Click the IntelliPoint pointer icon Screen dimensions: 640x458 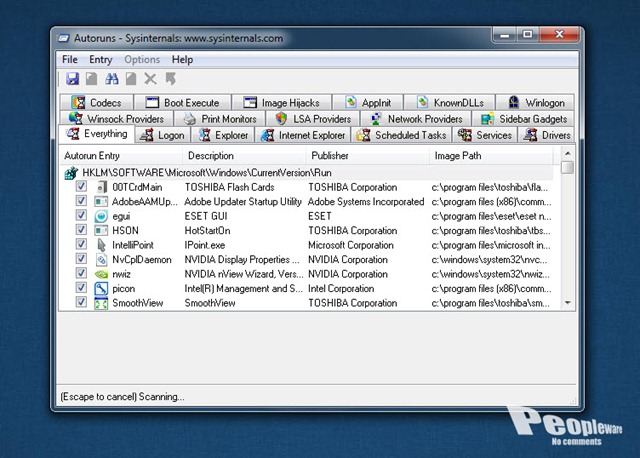[x=101, y=245]
